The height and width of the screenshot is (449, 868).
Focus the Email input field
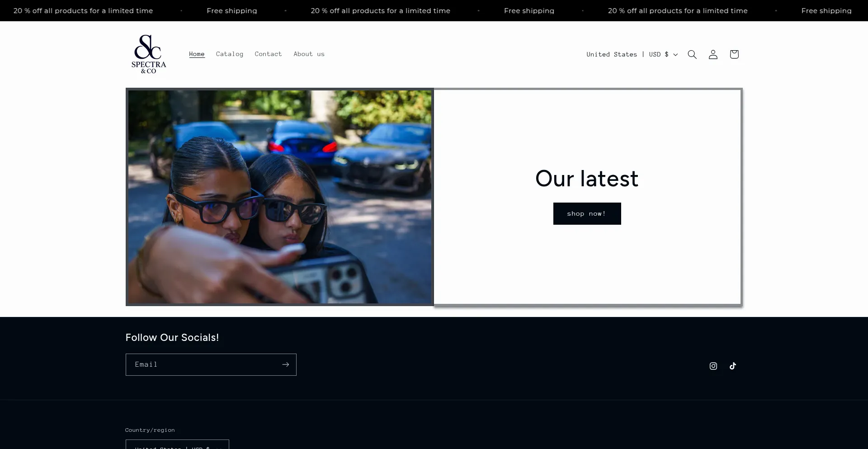coord(202,364)
